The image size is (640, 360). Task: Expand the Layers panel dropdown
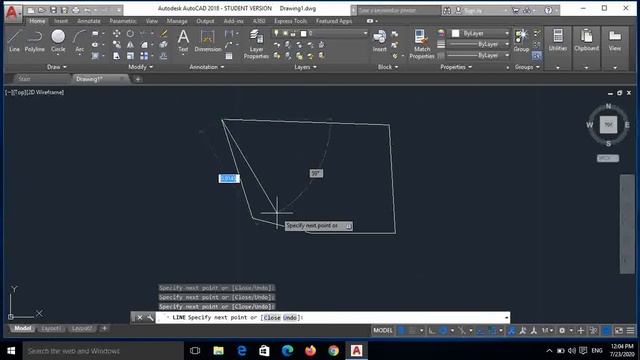coord(305,67)
